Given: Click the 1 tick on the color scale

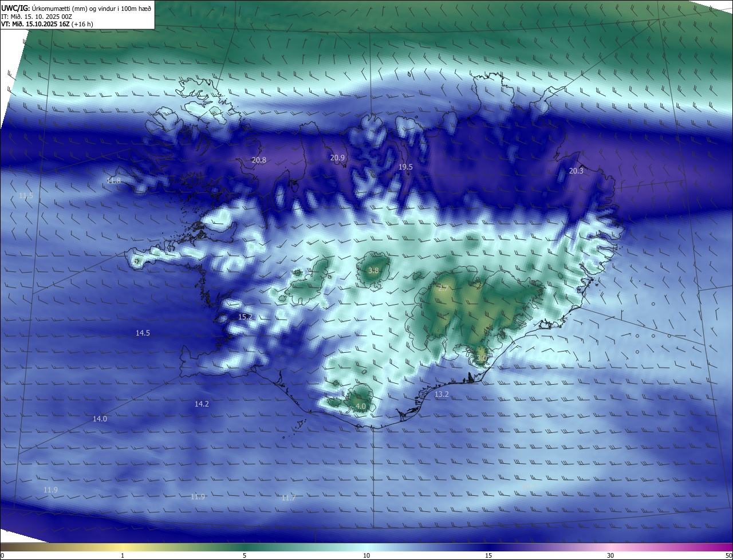Looking at the screenshot, I should (x=123, y=555).
